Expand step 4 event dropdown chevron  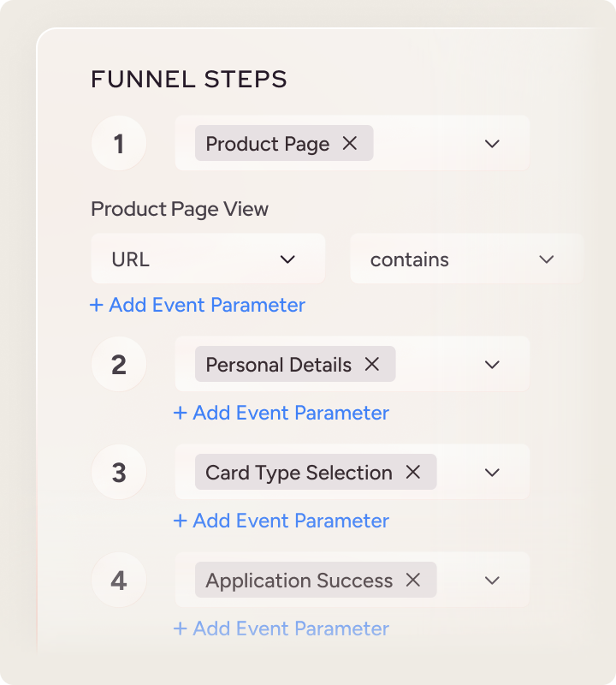[492, 581]
